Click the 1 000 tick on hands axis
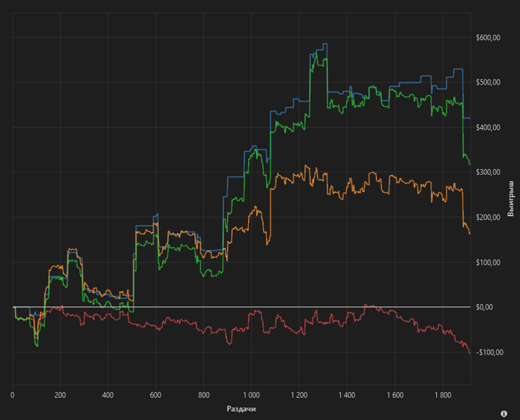 point(251,395)
